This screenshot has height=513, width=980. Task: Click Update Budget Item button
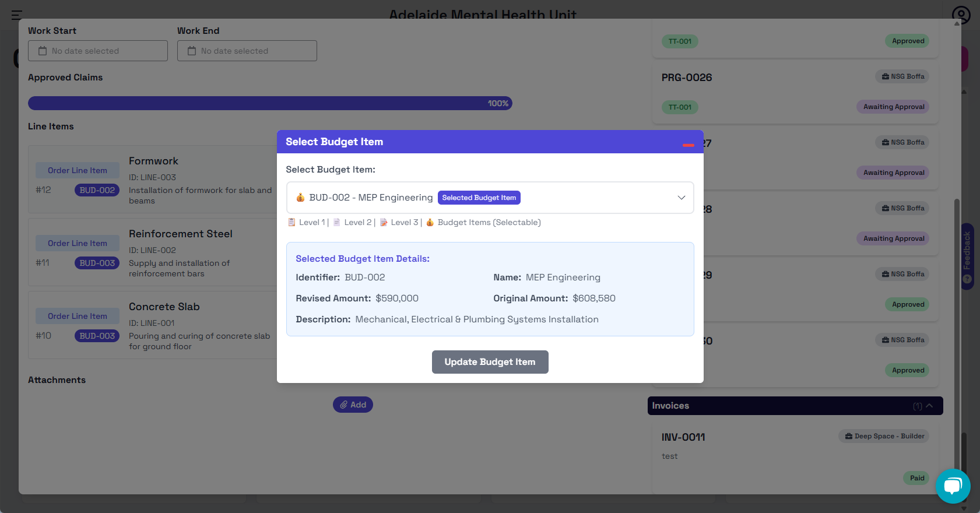click(490, 362)
